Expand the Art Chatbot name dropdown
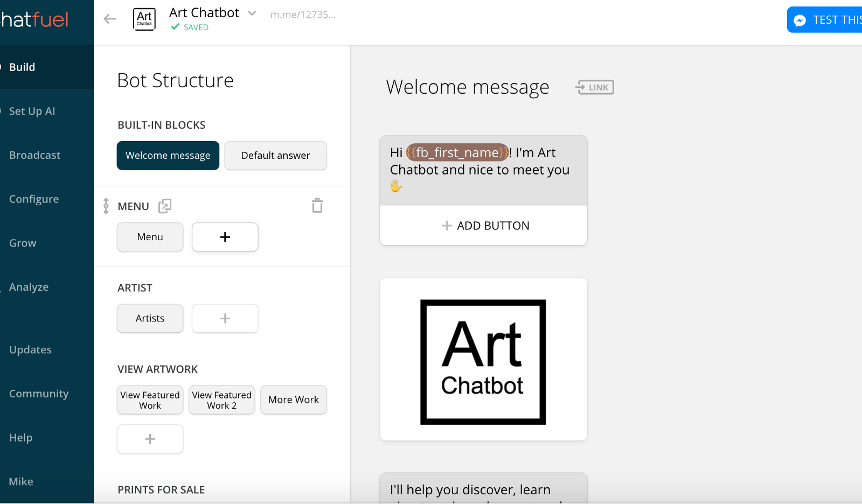This screenshot has height=504, width=862. tap(252, 13)
